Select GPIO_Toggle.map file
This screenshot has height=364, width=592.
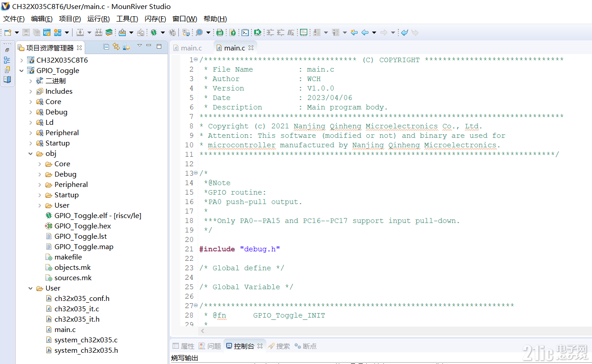point(84,247)
